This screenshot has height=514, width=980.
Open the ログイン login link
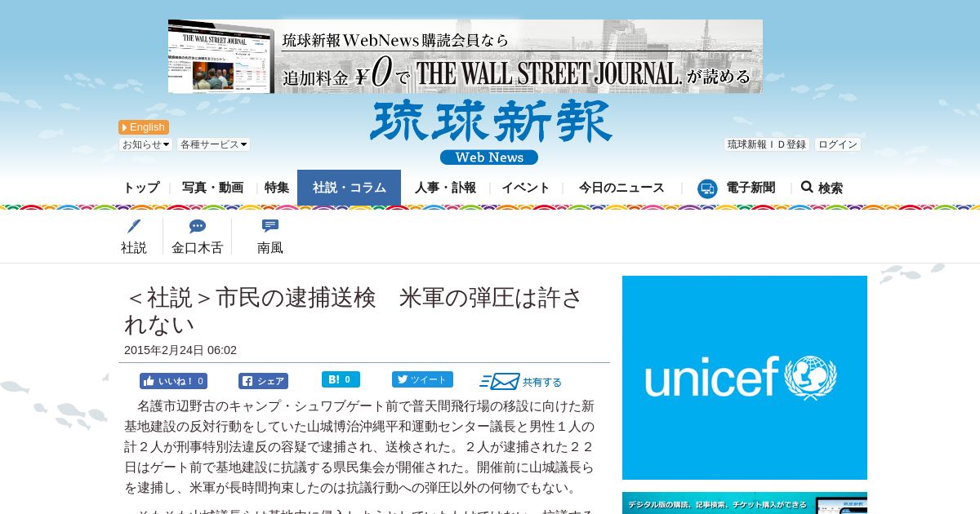pyautogui.click(x=838, y=144)
